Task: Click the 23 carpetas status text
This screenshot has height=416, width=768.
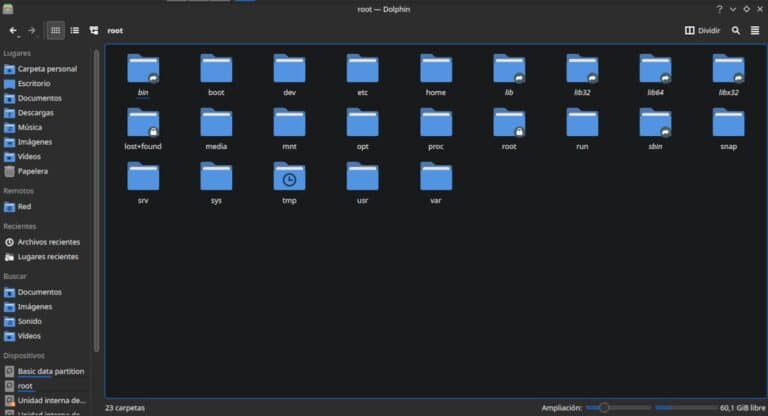Action: pyautogui.click(x=125, y=408)
